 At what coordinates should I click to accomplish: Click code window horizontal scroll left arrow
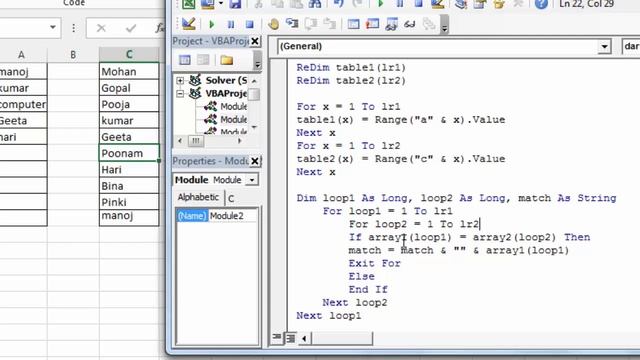coord(304,338)
